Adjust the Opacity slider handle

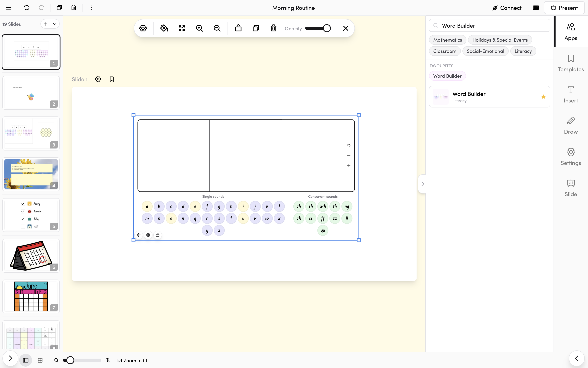point(327,28)
